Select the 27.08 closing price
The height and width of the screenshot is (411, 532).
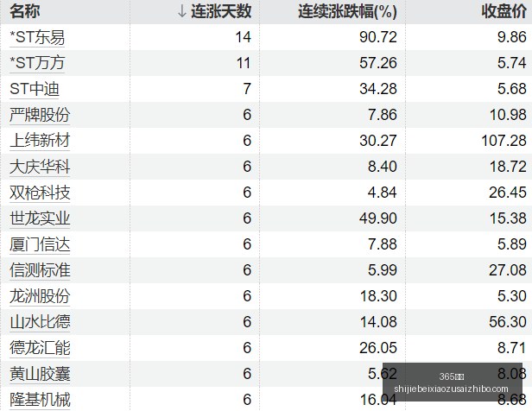coord(508,270)
